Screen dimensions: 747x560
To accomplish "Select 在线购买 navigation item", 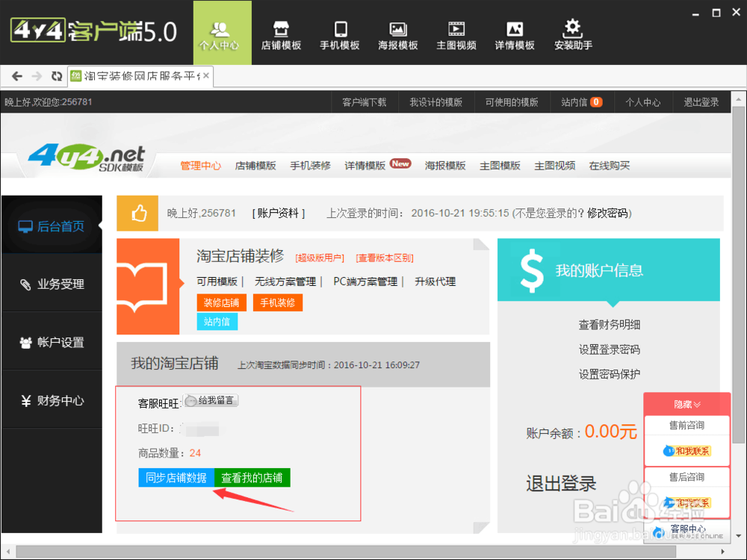I will [610, 166].
